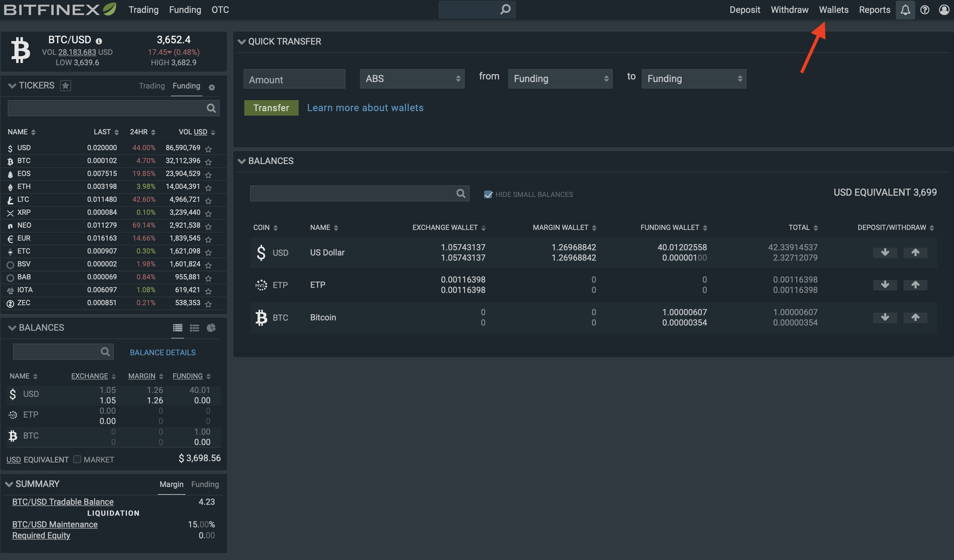The width and height of the screenshot is (954, 560).
Task: Sort balances by Exchange Wallet column
Action: (449, 227)
